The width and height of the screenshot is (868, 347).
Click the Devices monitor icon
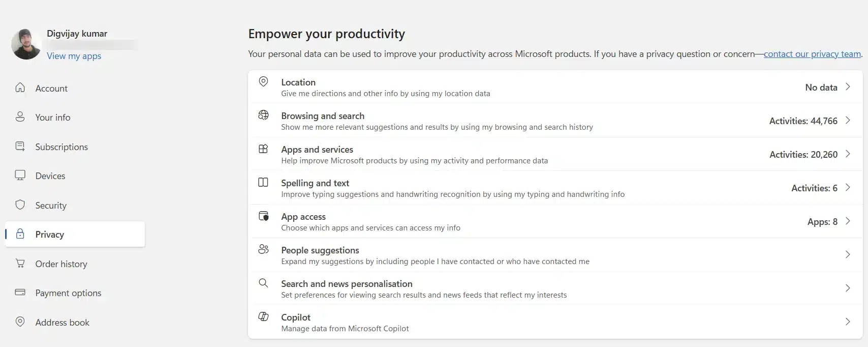click(20, 175)
